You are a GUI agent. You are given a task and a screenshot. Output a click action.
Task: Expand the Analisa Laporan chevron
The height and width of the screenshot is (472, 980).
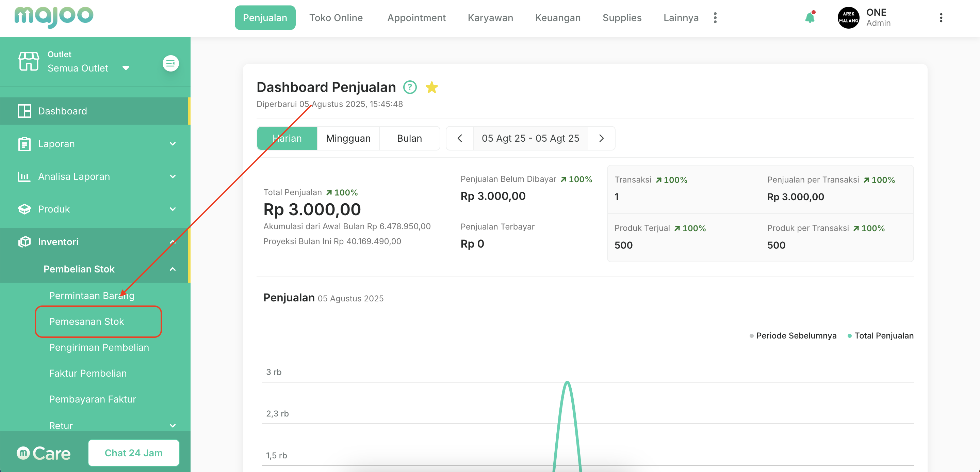173,177
